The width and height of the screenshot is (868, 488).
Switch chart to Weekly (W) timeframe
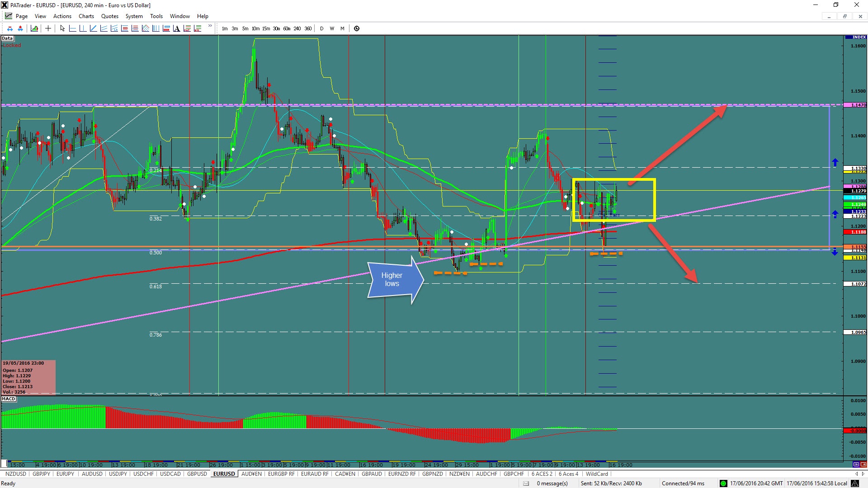point(332,28)
